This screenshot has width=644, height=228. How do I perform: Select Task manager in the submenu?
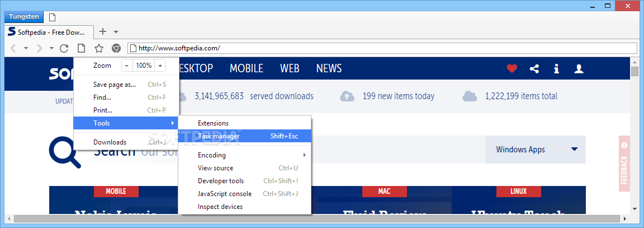(245, 136)
